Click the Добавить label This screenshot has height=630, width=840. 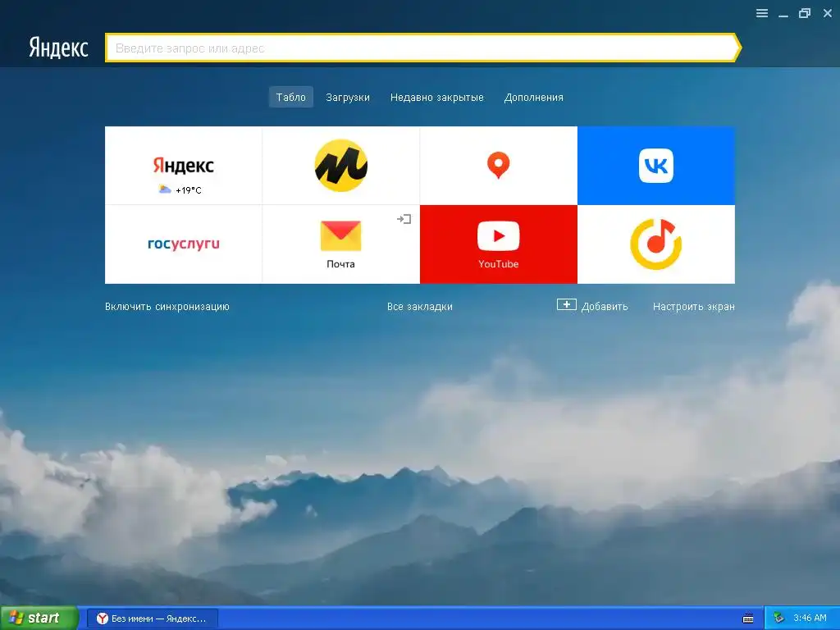coord(605,307)
